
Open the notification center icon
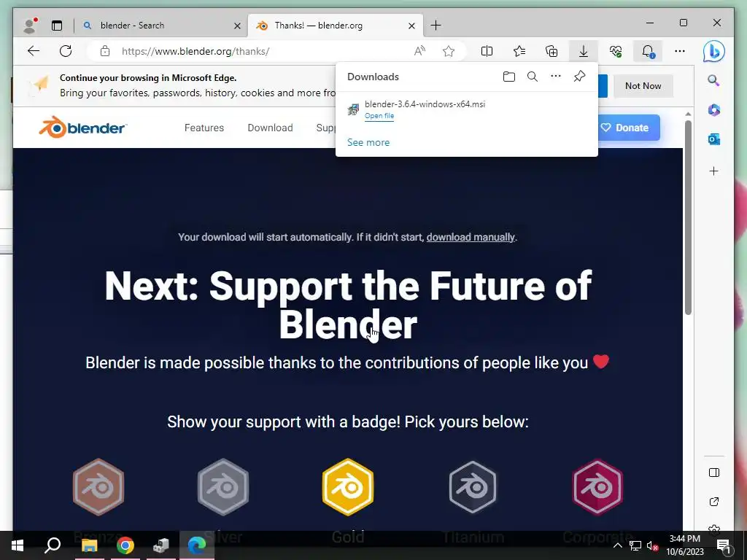(723, 545)
